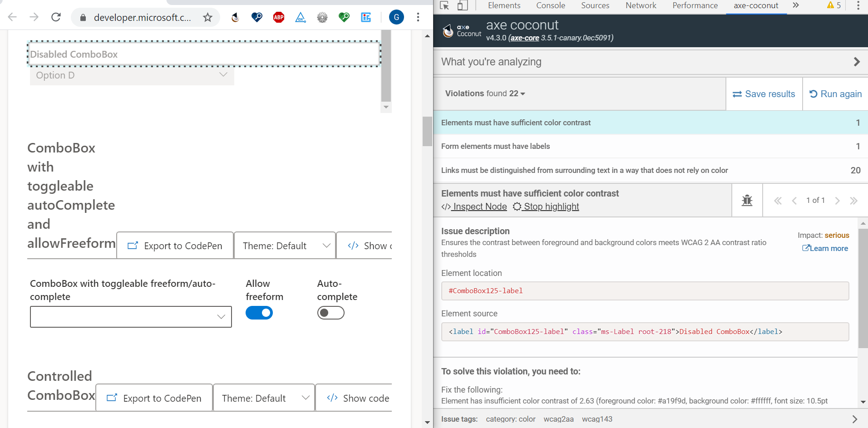Viewport: 868px width, 428px height.
Task: Click inside the freeform/auto-complete ComboBox text field
Action: [x=122, y=317]
